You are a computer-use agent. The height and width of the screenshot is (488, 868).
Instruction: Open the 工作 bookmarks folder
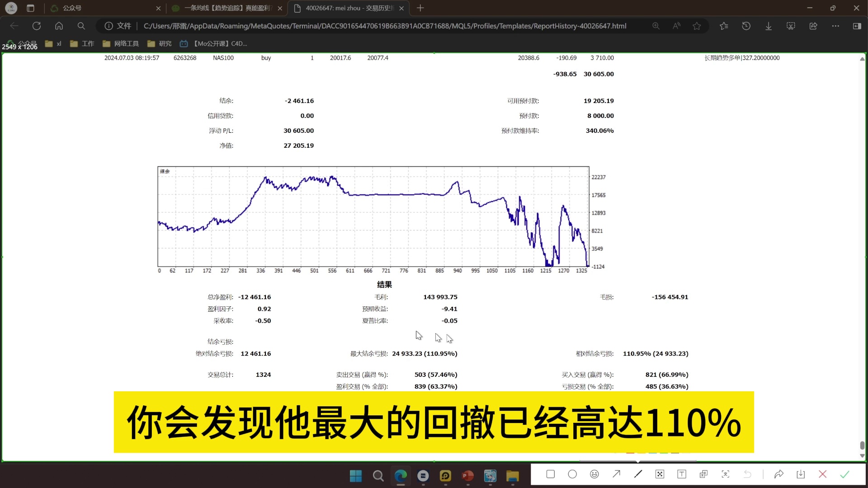click(x=82, y=43)
